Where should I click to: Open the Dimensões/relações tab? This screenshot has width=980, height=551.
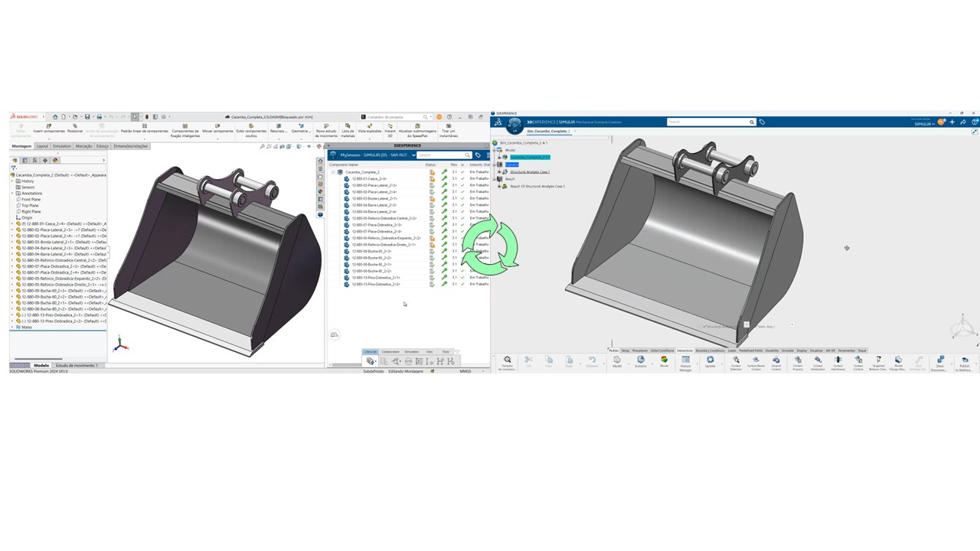click(132, 146)
